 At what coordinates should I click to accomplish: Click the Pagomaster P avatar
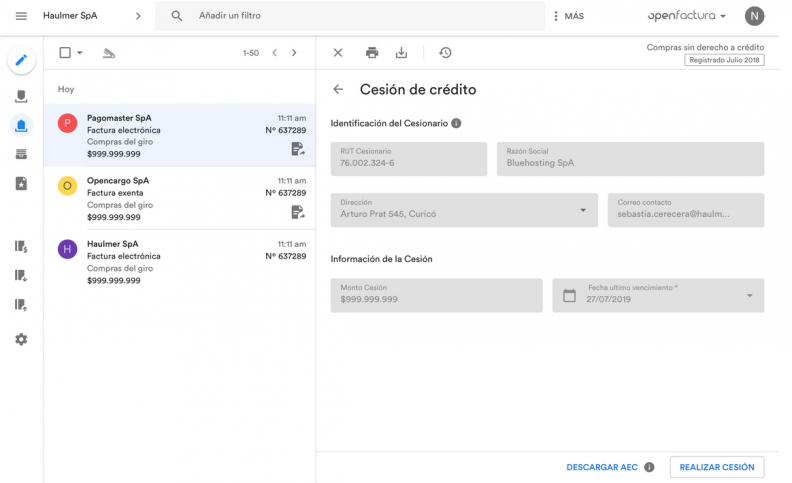67,123
